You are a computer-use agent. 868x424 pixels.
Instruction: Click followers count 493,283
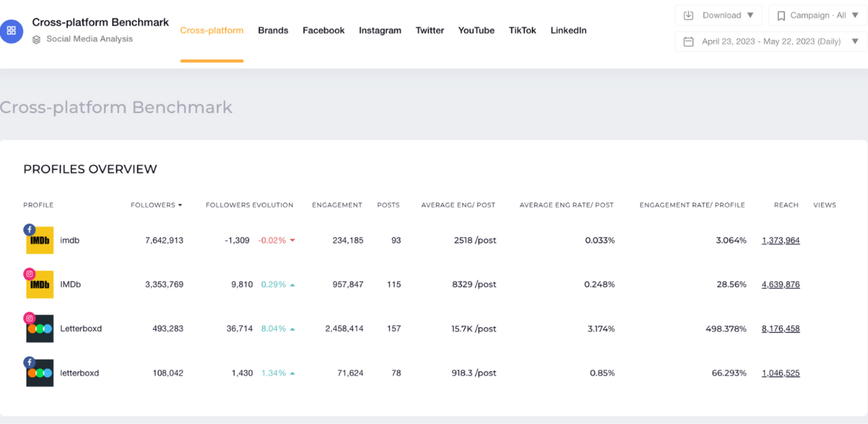(168, 329)
